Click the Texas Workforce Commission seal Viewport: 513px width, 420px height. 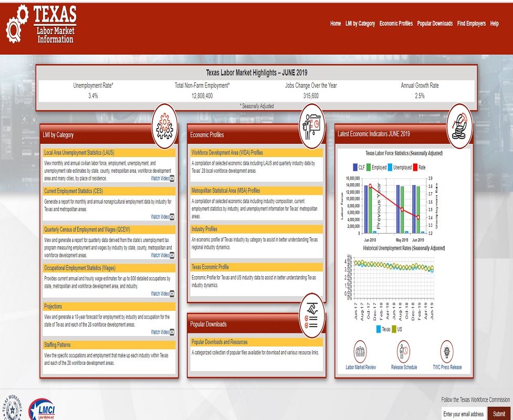point(13,408)
